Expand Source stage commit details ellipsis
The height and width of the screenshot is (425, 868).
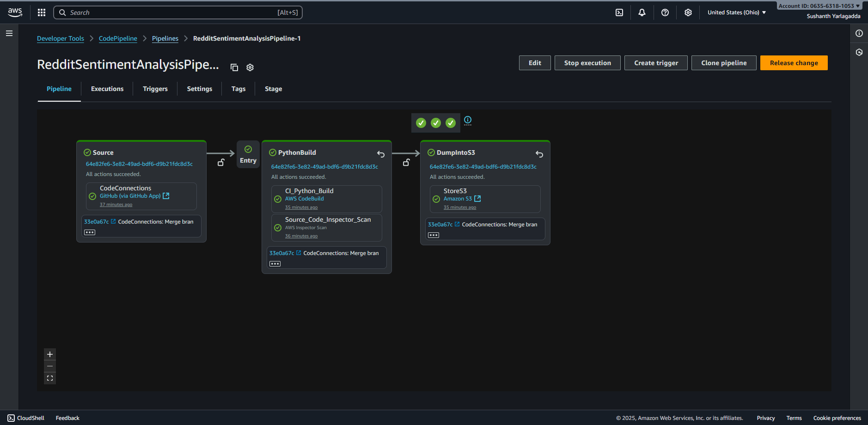click(90, 232)
